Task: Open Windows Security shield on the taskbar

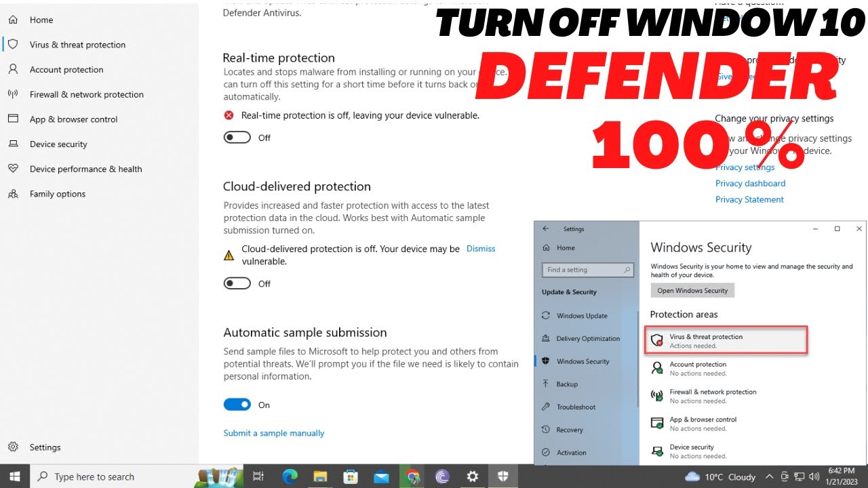Action: (x=504, y=476)
